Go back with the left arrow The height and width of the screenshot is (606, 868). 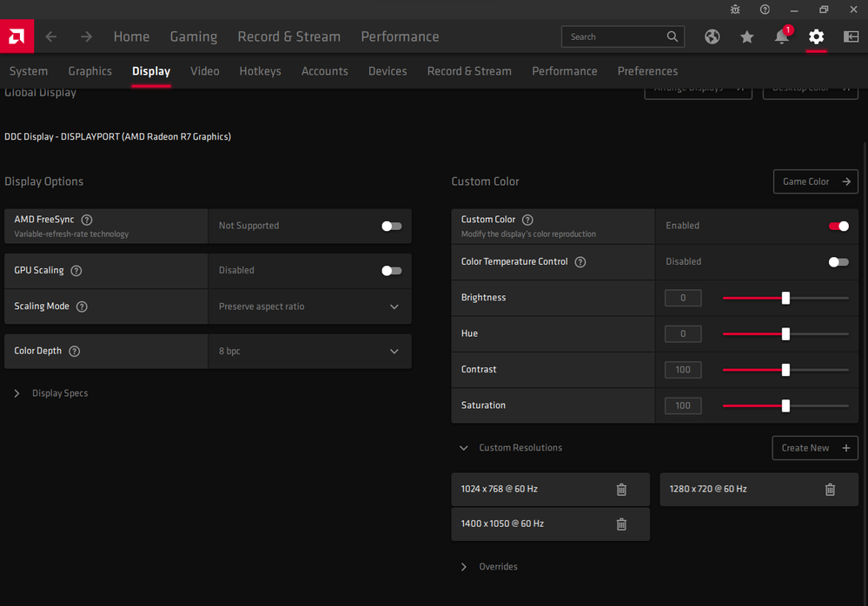tap(51, 36)
